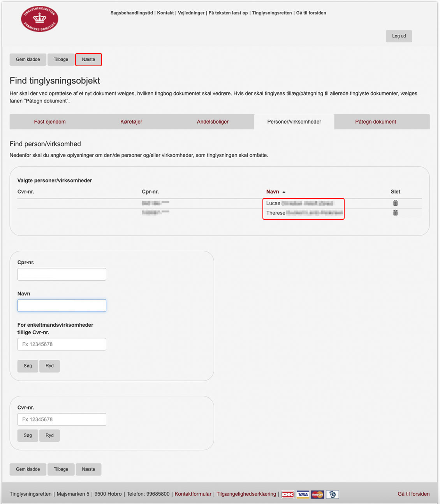The width and height of the screenshot is (440, 504).
Task: Select the Andelsboliger tab
Action: (213, 122)
